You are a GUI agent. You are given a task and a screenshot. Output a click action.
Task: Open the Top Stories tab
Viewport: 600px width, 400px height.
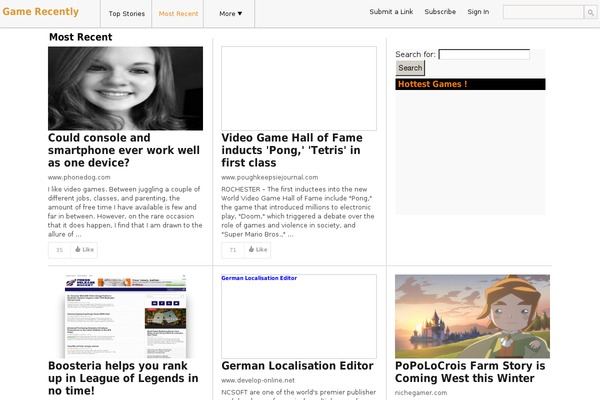click(127, 14)
